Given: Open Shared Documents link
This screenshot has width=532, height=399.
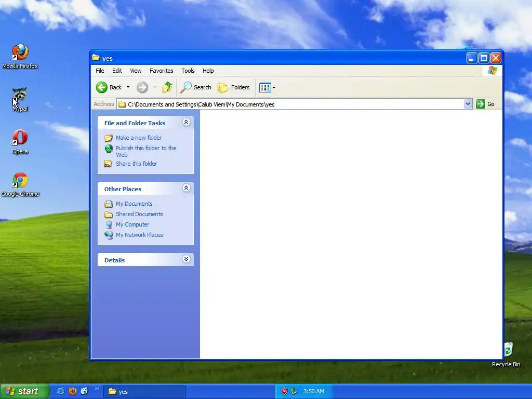Looking at the screenshot, I should 139,214.
